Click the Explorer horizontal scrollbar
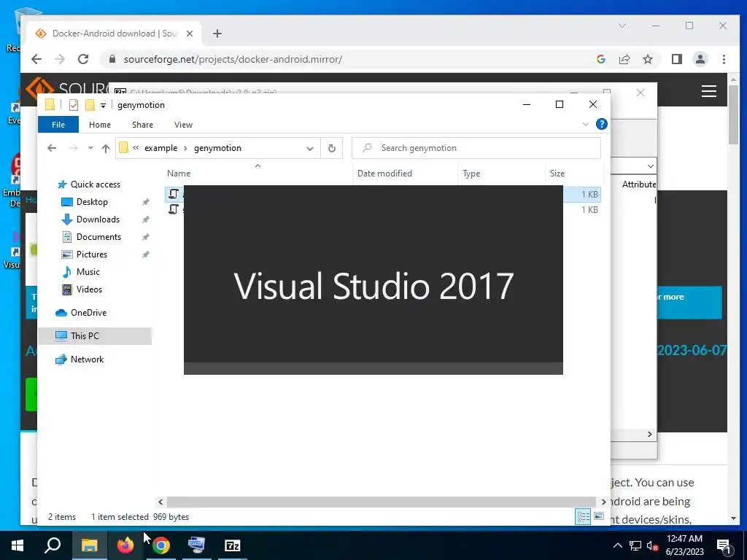 [381, 502]
